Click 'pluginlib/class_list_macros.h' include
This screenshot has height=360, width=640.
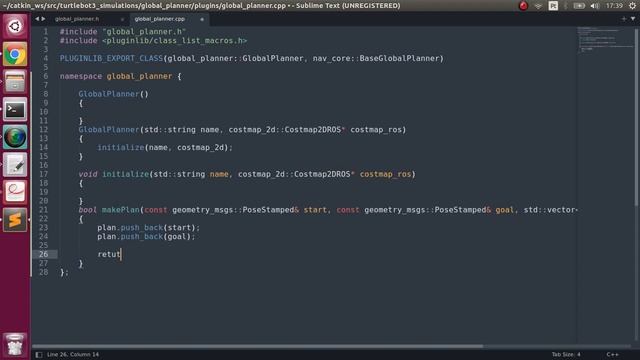coord(174,40)
